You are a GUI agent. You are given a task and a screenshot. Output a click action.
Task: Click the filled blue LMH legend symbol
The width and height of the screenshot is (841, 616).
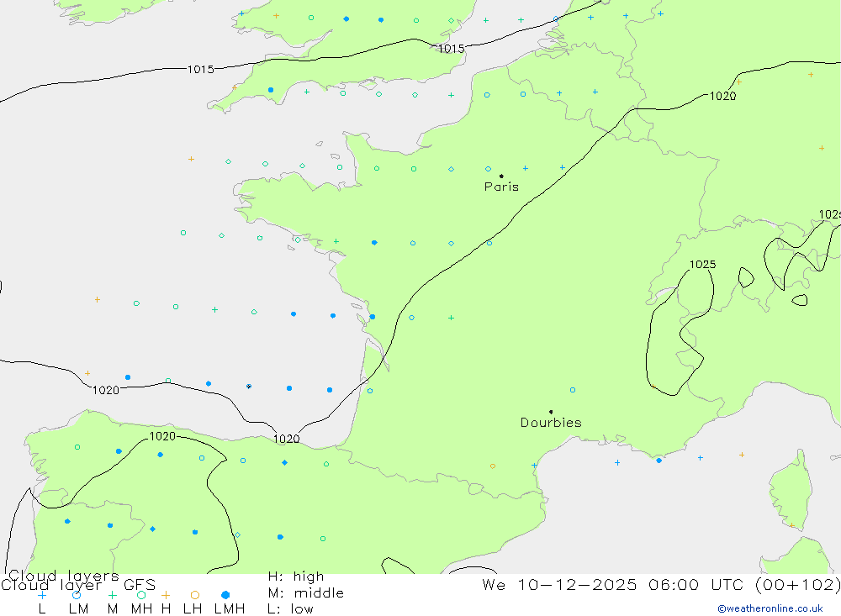(225, 595)
